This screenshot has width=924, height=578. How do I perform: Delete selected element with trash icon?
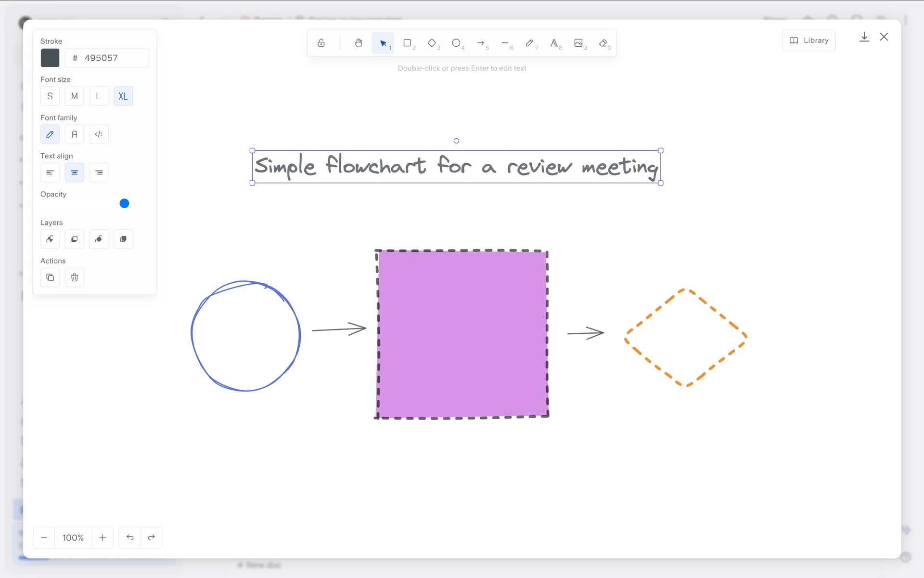(x=75, y=277)
